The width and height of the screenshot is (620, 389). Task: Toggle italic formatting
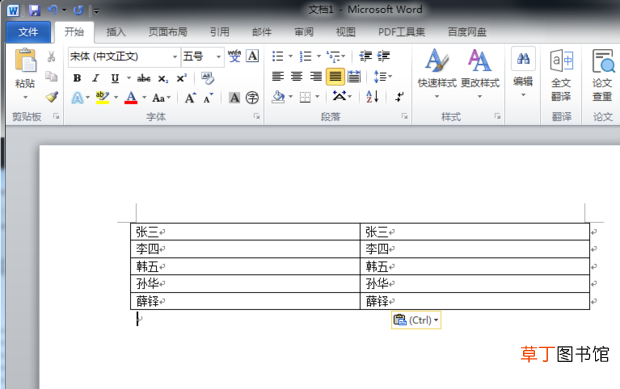[x=96, y=78]
